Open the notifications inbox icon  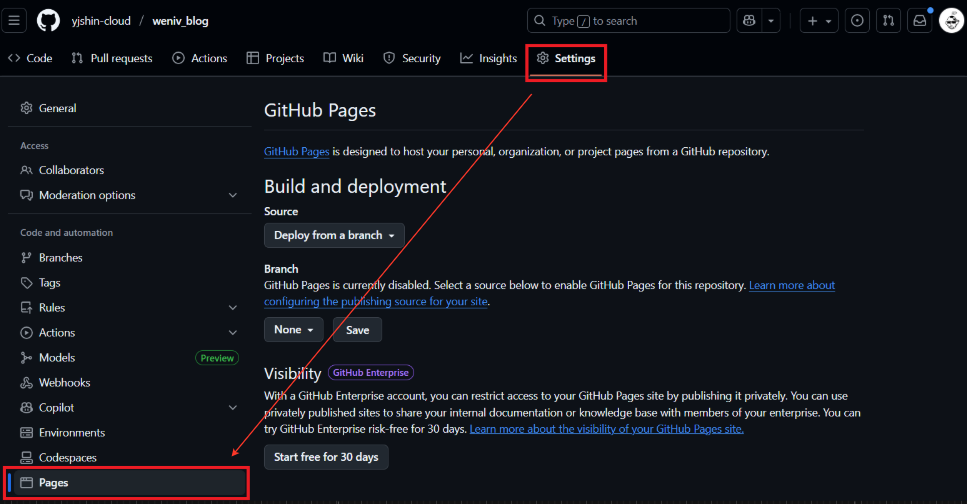pos(920,21)
